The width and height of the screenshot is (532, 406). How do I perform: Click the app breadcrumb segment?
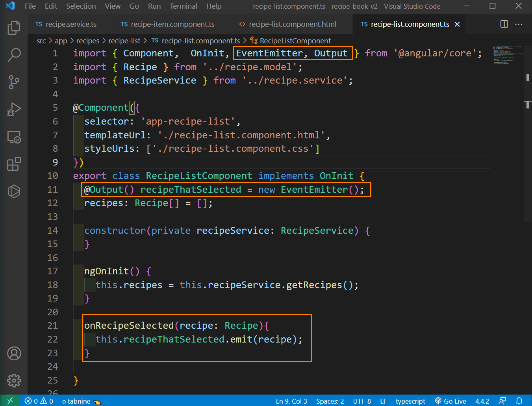pyautogui.click(x=61, y=41)
